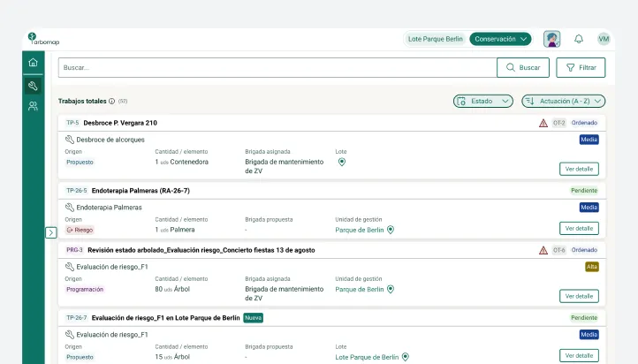Open the users icon in sidebar
The width and height of the screenshot is (638, 364).
(33, 106)
